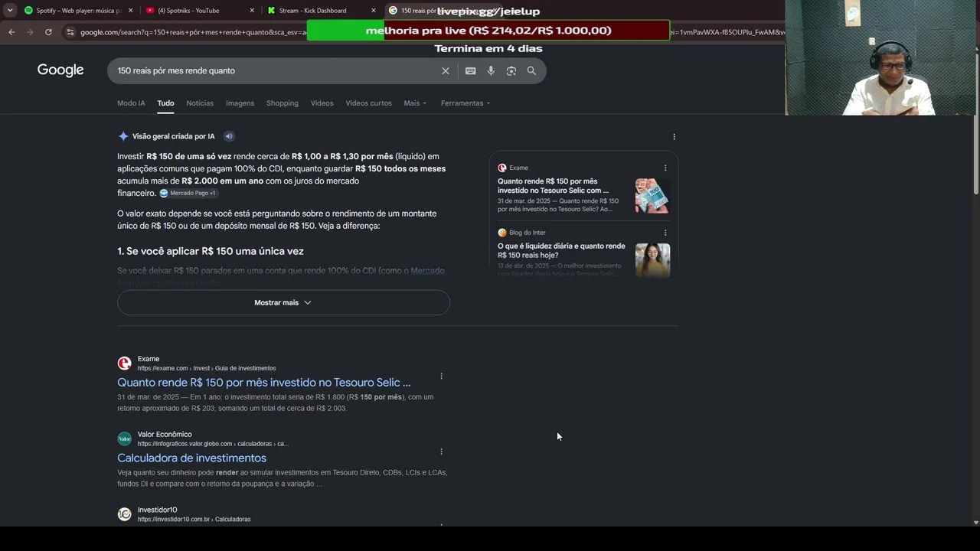Screen dimensions: 980x551
Task: Expand AI overview with Mostrar mais
Action: pyautogui.click(x=283, y=302)
